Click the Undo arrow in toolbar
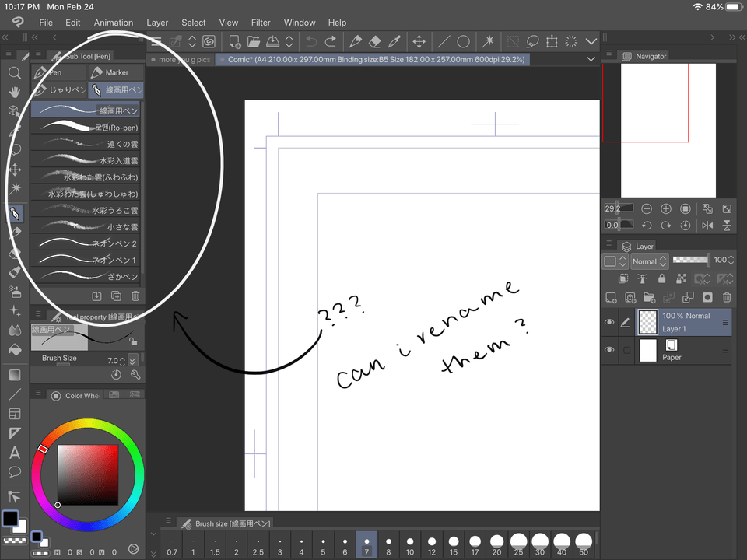 (x=311, y=42)
